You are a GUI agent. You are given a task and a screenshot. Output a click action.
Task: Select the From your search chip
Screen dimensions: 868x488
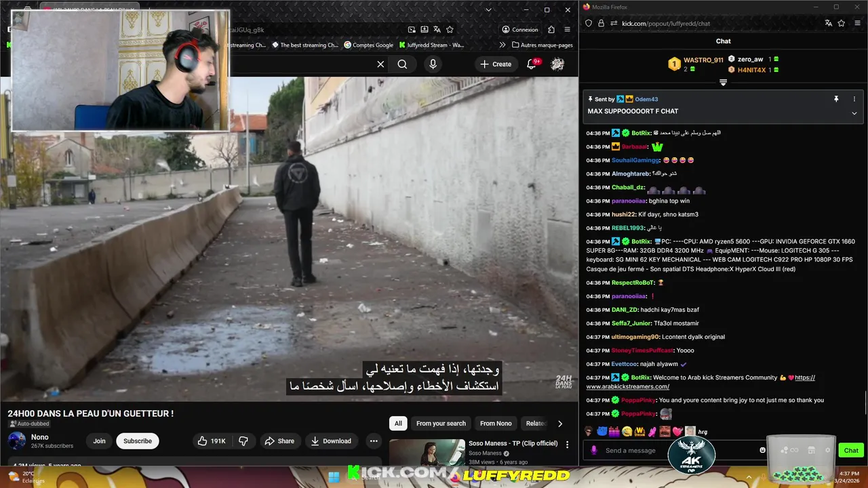pyautogui.click(x=441, y=424)
